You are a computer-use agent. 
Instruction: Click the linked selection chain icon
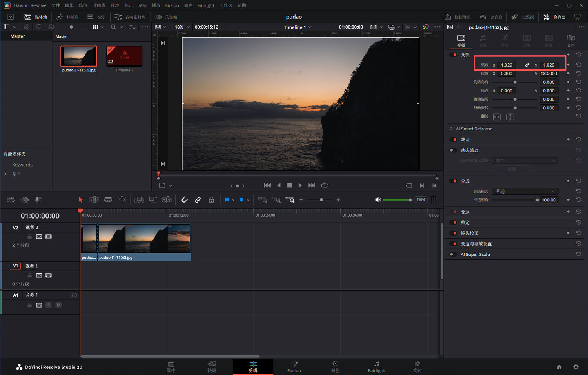(x=198, y=200)
